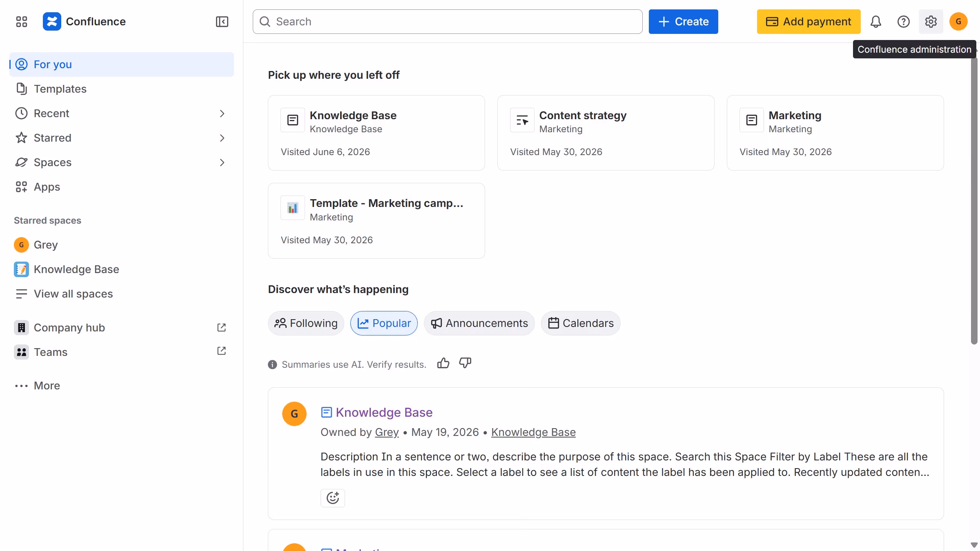Expand the Recent submenu chevron
This screenshot has width=980, height=551.
(x=222, y=113)
